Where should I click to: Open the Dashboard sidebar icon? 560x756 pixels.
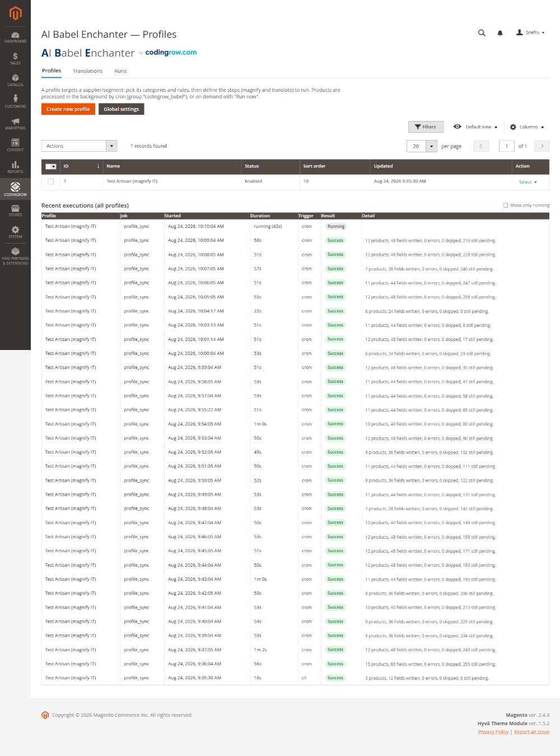[x=15, y=37]
